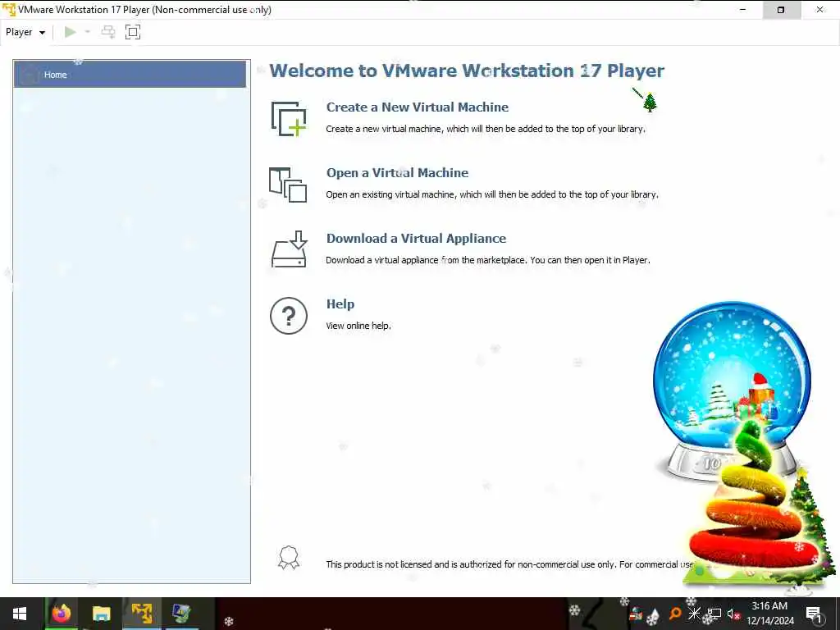This screenshot has height=630, width=840.
Task: Expand the power options arrow beside play
Action: 87,32
